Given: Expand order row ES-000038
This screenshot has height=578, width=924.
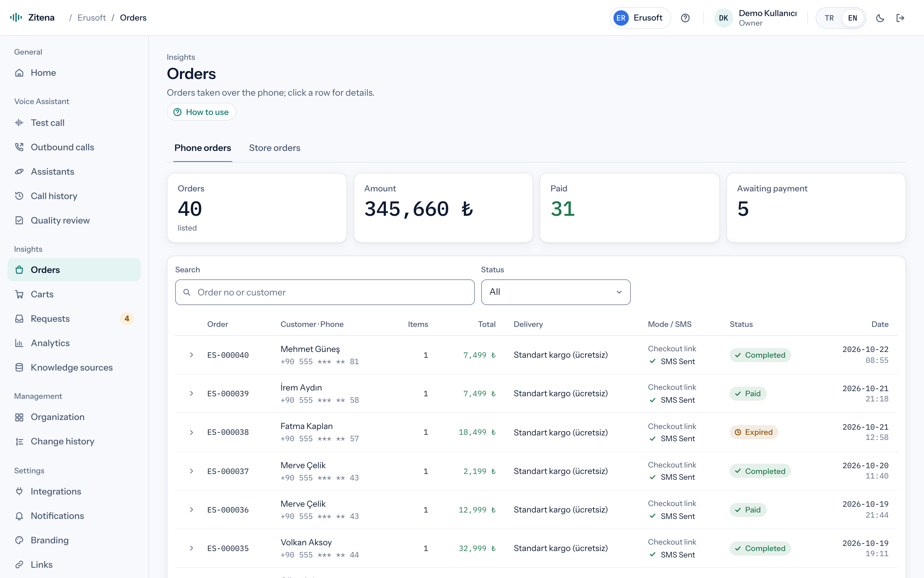Looking at the screenshot, I should click(191, 432).
